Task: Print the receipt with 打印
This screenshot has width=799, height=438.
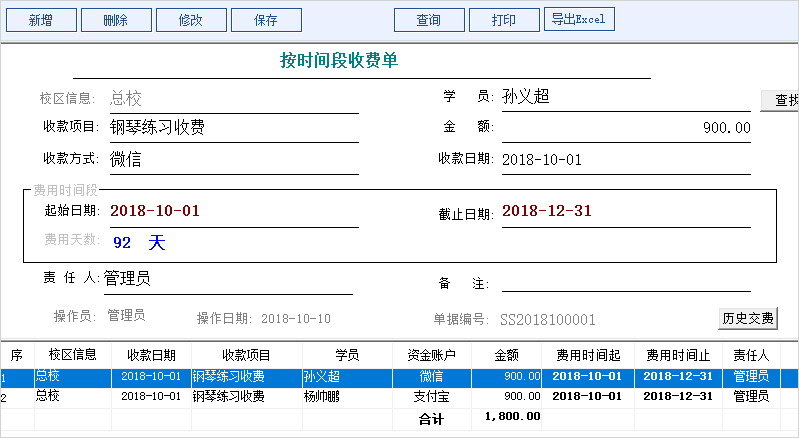Action: [504, 20]
